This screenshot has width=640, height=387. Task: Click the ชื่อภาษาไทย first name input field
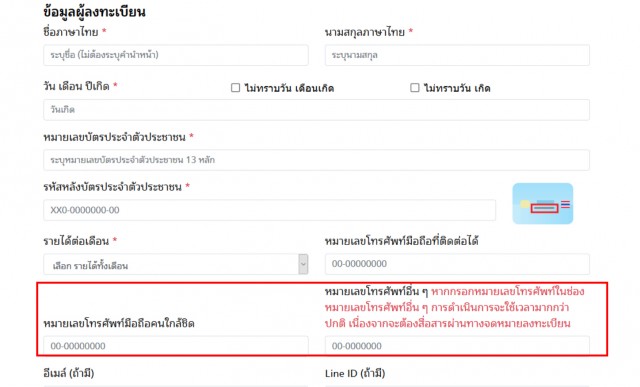(176, 55)
